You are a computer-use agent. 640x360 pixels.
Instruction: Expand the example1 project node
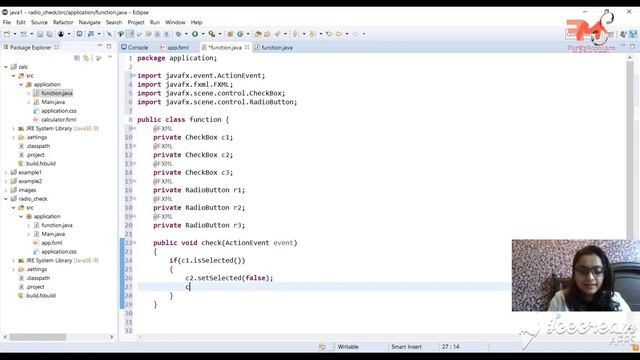click(6, 172)
